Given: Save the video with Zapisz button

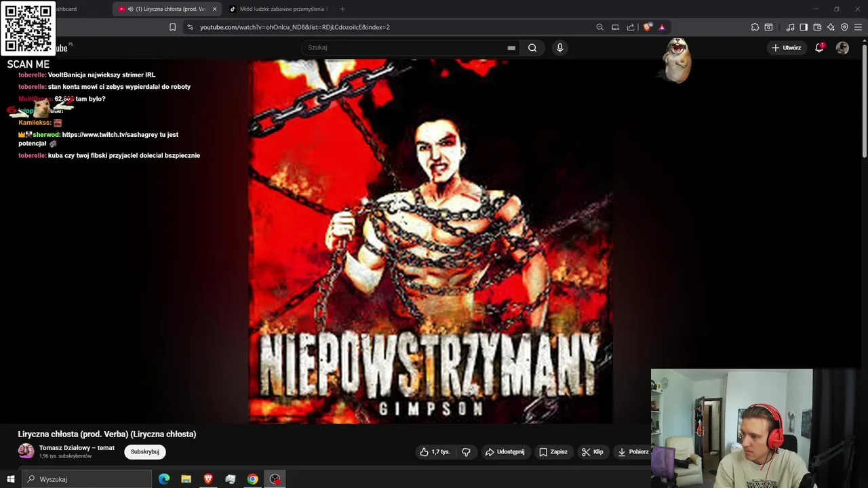Looking at the screenshot, I should pos(553,451).
